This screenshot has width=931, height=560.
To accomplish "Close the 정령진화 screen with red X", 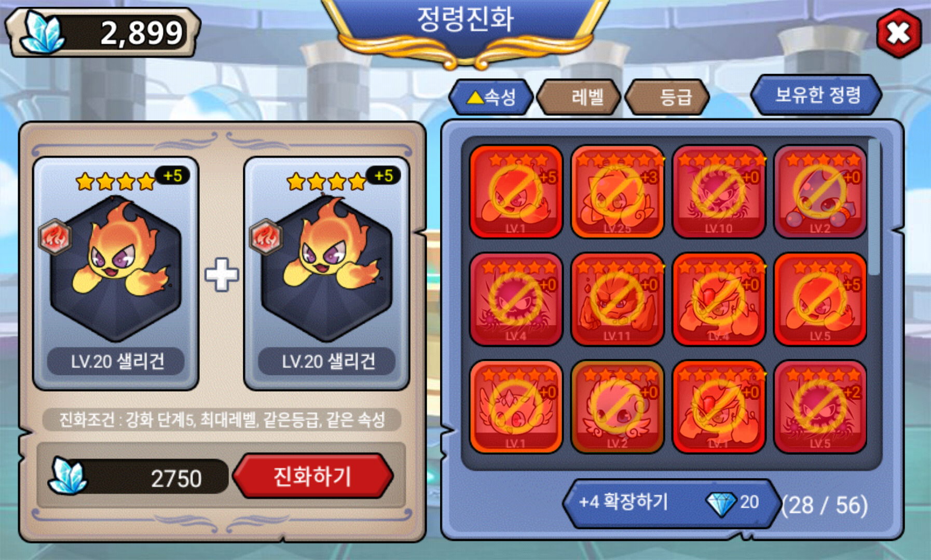I will (898, 33).
